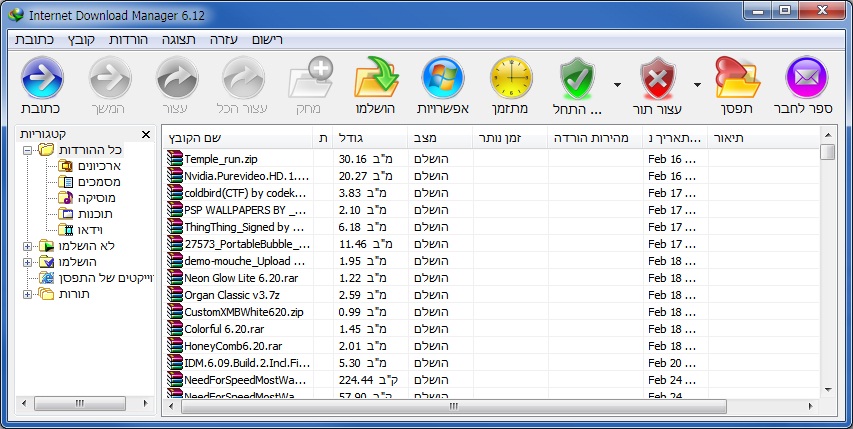Click the vertical scrollbar down arrow
This screenshot has height=429, width=853.
[828, 390]
